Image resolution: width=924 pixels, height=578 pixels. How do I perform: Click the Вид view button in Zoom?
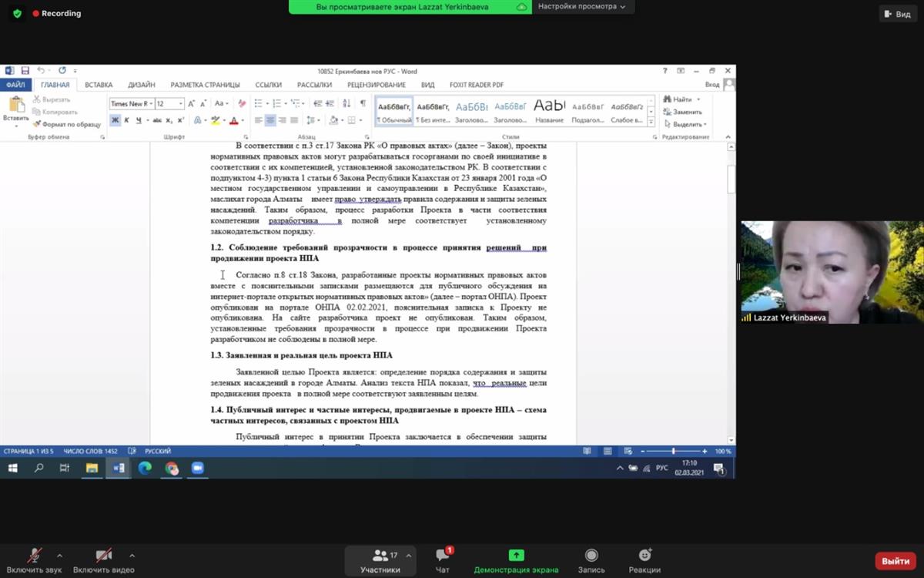point(897,14)
